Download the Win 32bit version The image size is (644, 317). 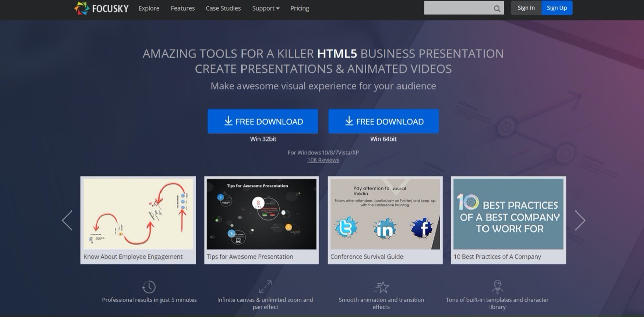(x=263, y=121)
